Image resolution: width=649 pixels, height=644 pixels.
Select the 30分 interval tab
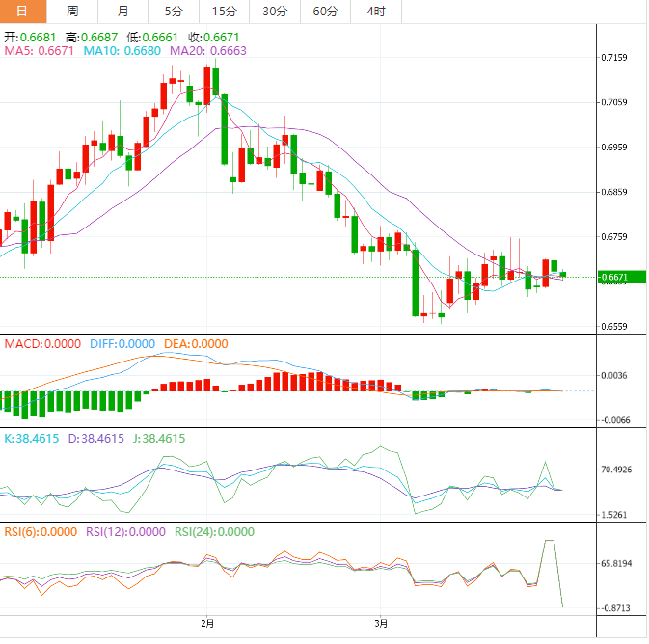pyautogui.click(x=274, y=12)
